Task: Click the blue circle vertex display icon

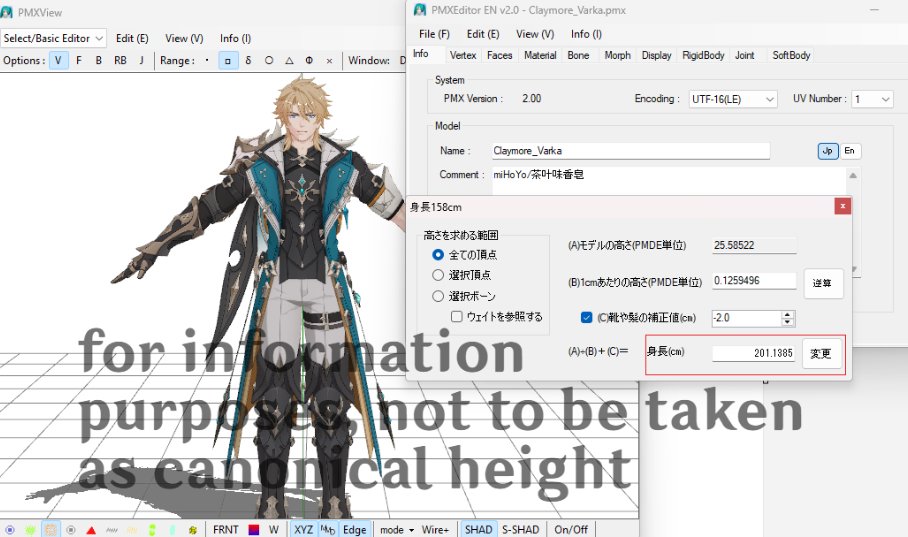Action: (10, 529)
